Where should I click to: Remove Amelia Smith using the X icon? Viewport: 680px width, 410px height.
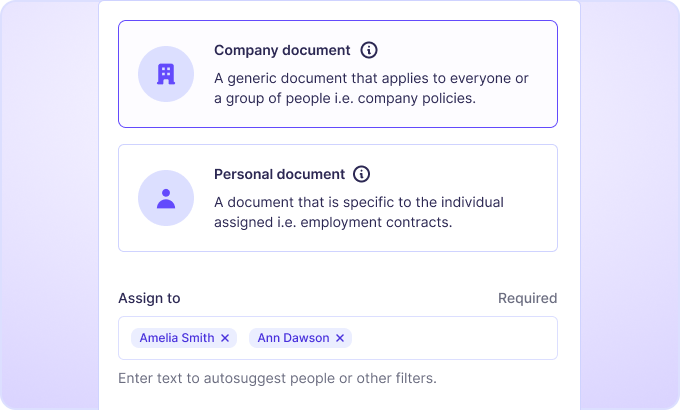(x=225, y=338)
